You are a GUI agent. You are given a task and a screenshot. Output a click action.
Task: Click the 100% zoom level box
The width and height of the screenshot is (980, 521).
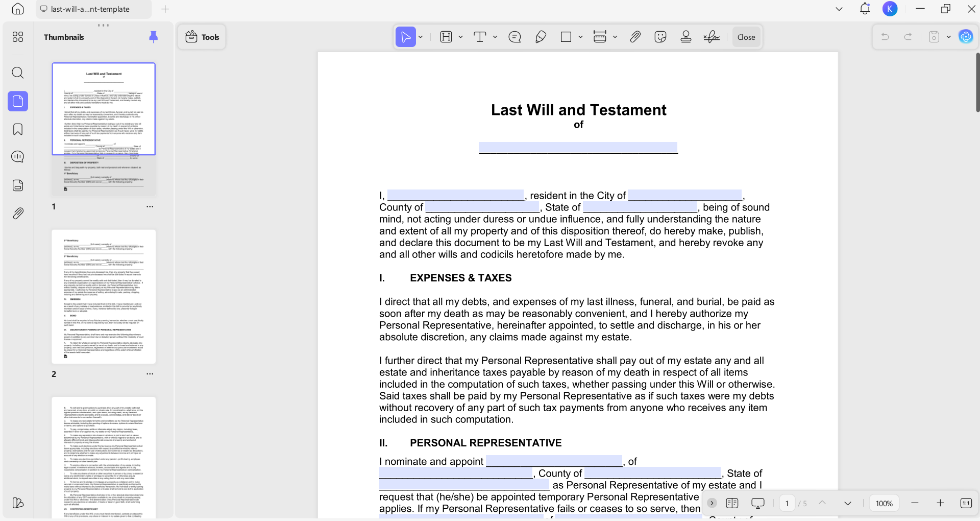point(884,503)
